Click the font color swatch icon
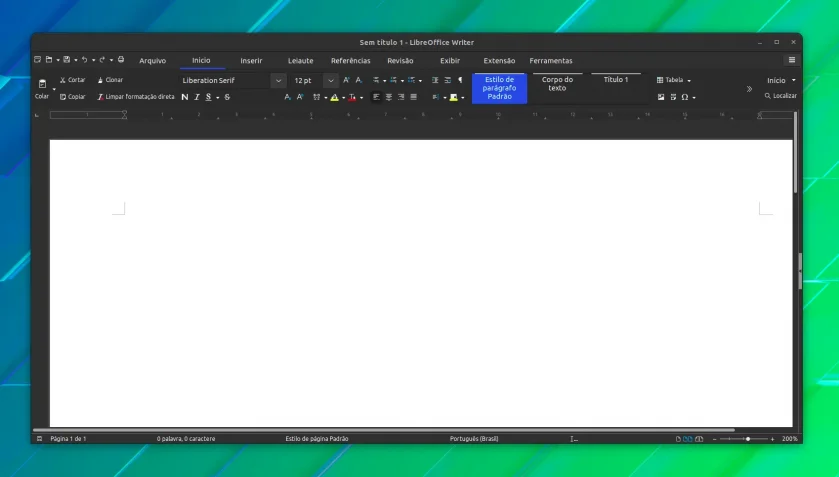 [x=352, y=97]
